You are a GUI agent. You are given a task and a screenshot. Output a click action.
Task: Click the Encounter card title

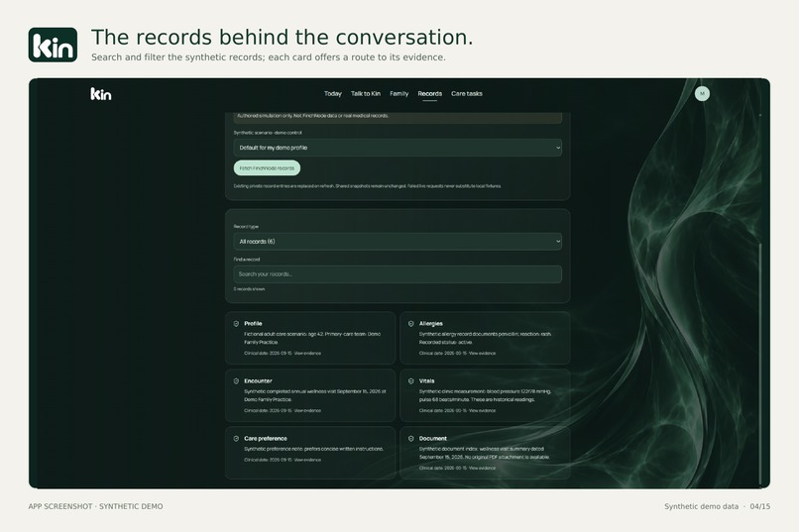point(258,381)
